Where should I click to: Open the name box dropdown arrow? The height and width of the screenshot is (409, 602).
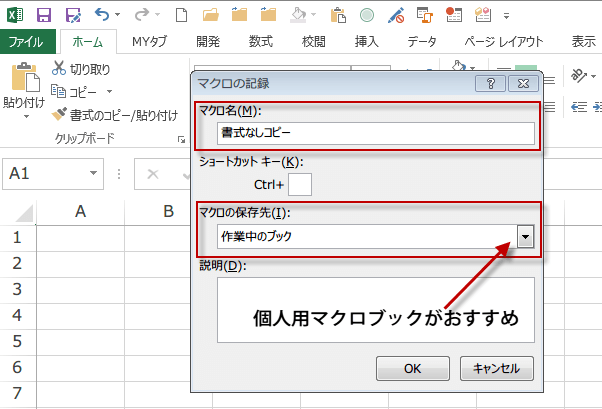point(93,173)
